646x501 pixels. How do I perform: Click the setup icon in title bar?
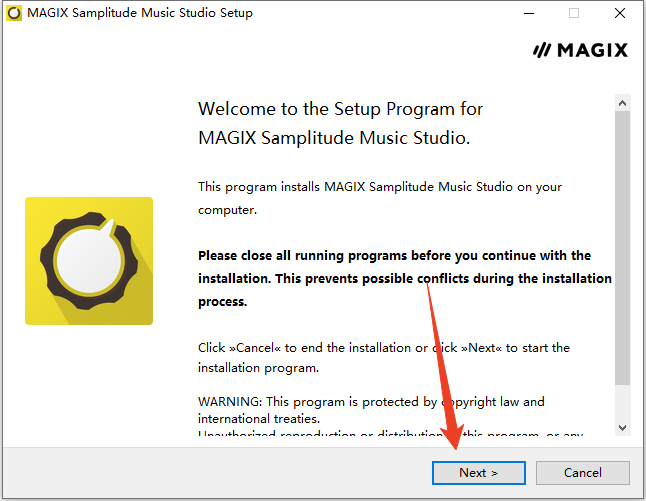coord(14,13)
